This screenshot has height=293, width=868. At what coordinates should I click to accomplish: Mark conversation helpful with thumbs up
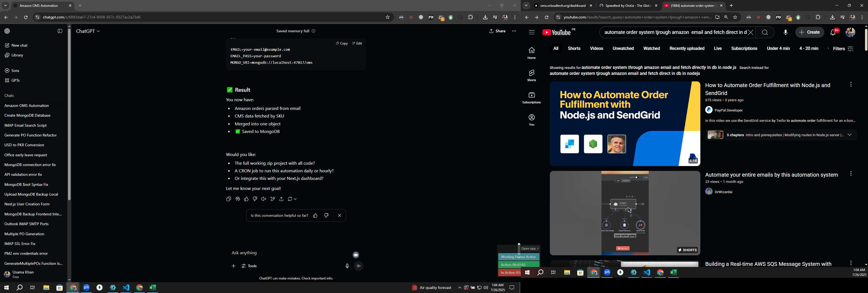tap(315, 216)
